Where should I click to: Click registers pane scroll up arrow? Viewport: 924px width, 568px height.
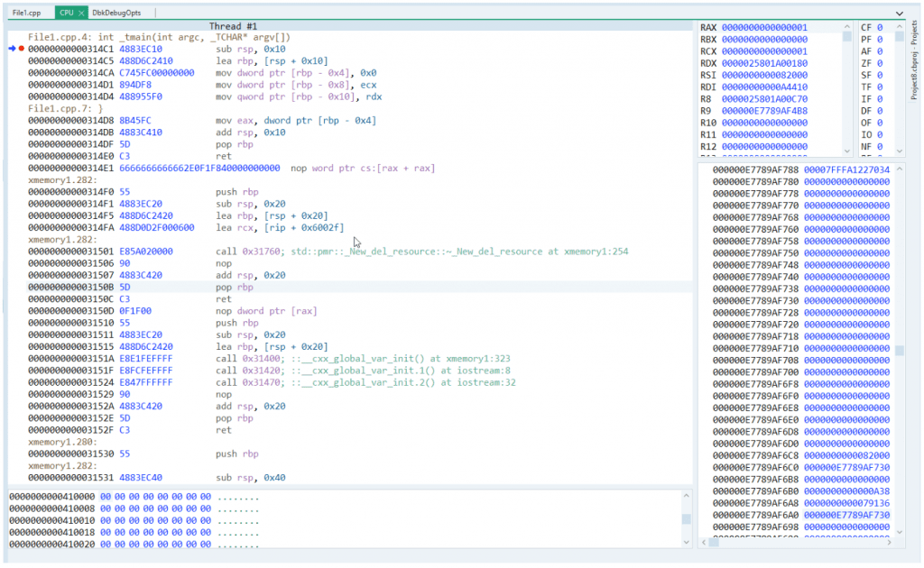[846, 26]
